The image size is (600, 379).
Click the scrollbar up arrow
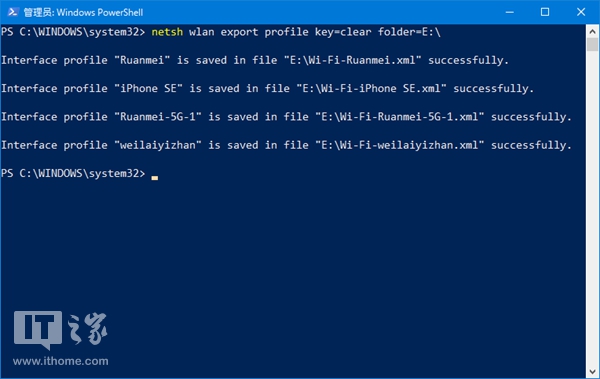592,31
